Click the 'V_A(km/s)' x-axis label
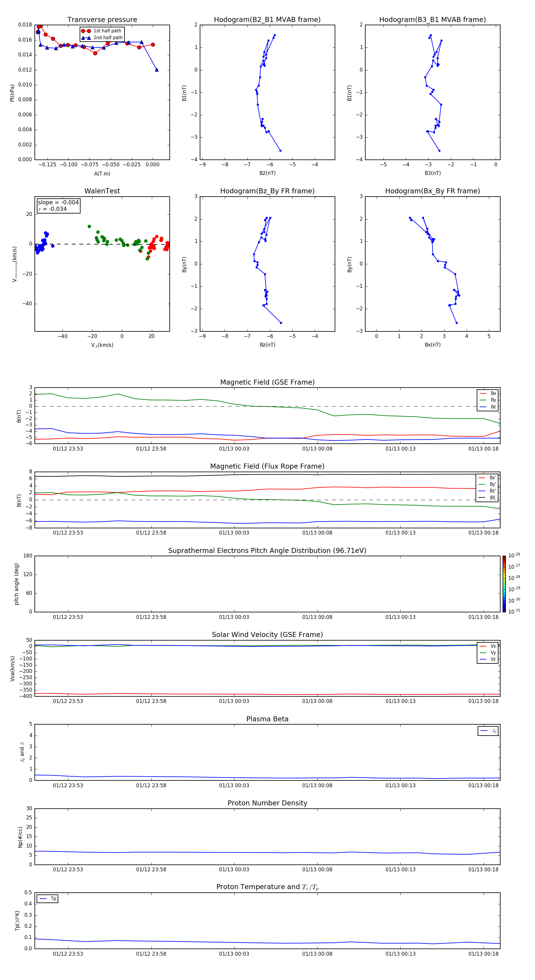The height and width of the screenshot is (980, 535). 102,345
